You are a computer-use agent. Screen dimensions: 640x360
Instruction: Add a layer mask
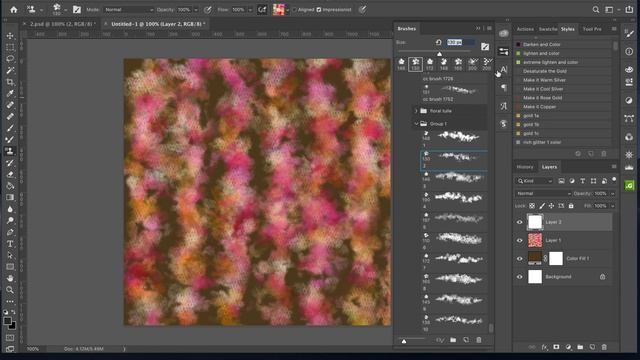click(556, 347)
